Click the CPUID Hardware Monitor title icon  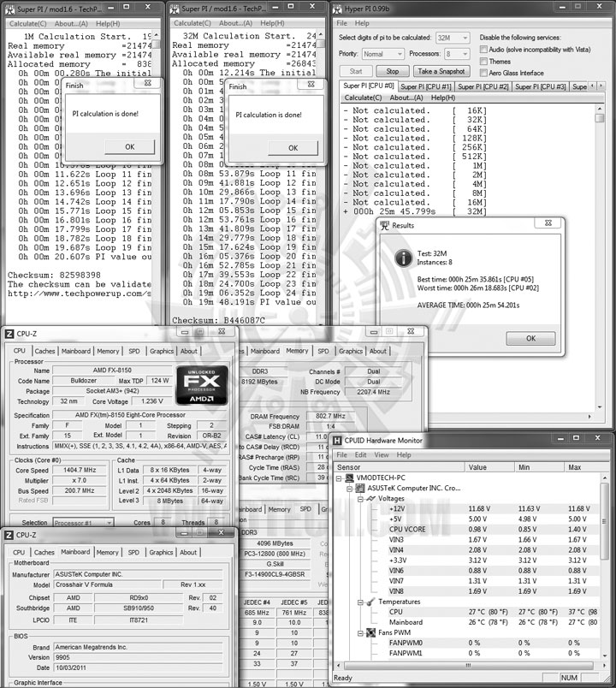[337, 440]
